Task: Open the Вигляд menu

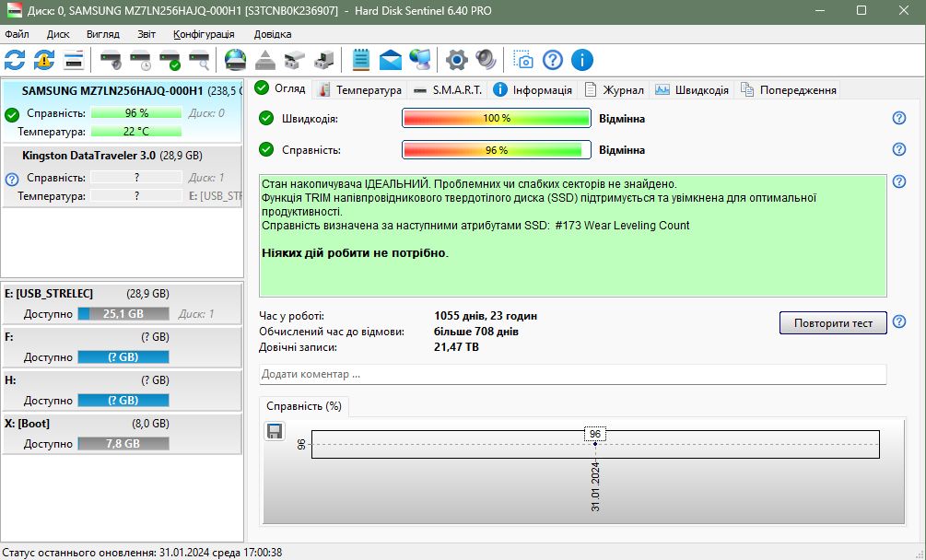Action: click(x=103, y=34)
